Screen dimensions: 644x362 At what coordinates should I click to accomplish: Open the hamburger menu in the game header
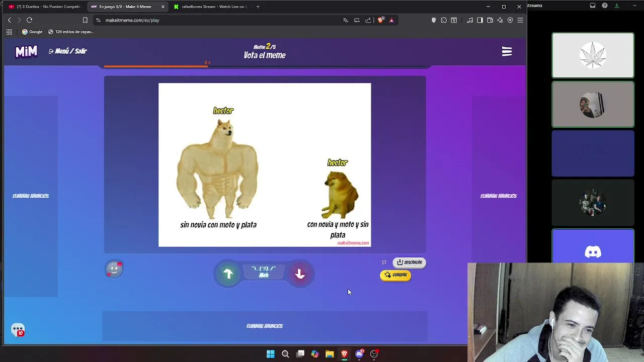[507, 52]
